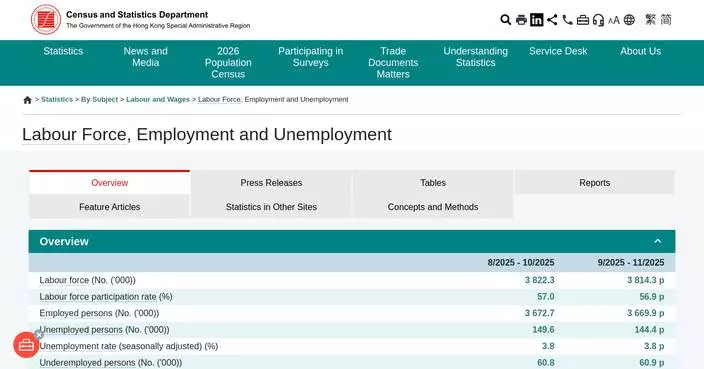
Task: Follow the Labour and Wages breadcrumb link
Action: pyautogui.click(x=158, y=100)
